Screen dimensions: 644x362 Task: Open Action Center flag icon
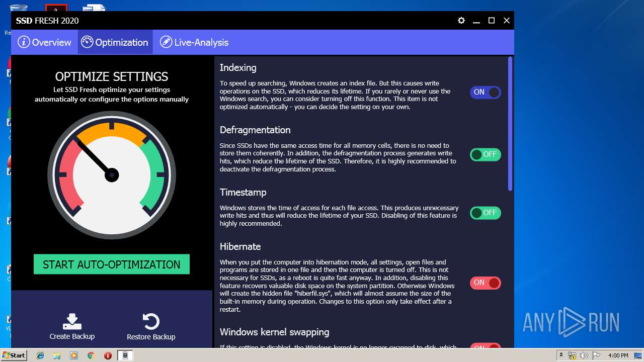[595, 355]
